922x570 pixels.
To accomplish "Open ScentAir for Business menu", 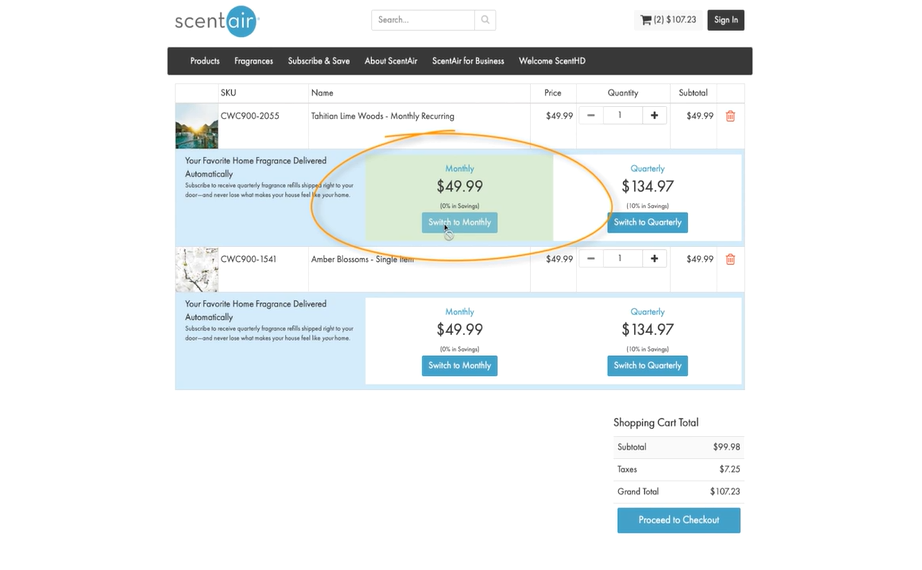I will click(x=468, y=61).
